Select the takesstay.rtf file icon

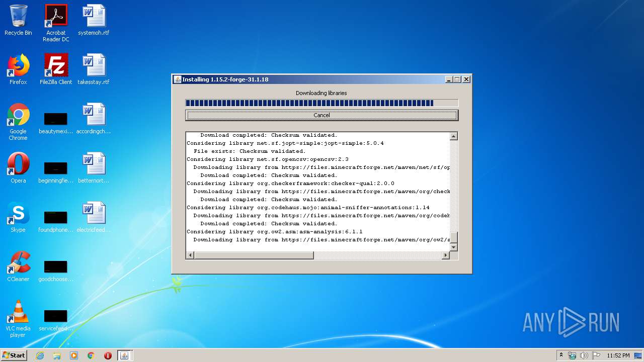point(94,69)
